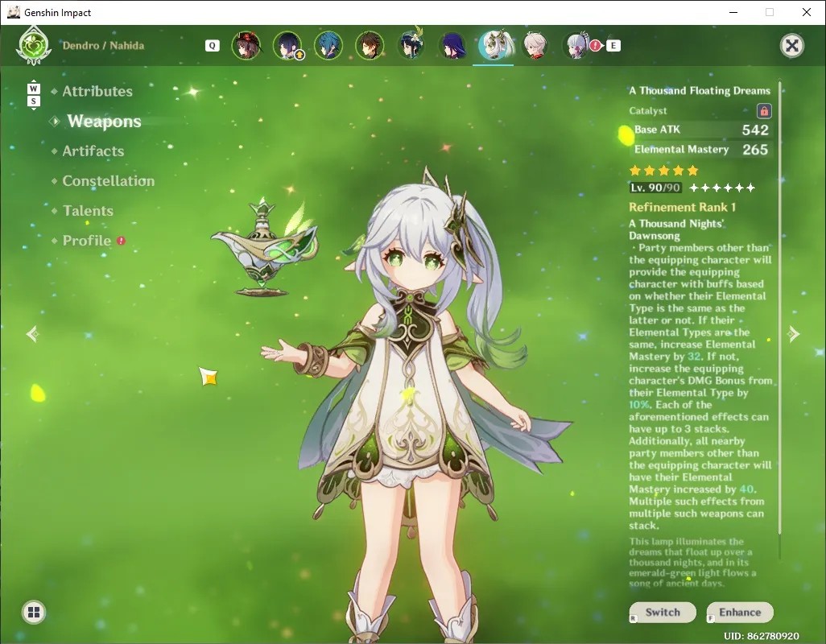
Task: Go to next character with right arrow
Action: (793, 334)
